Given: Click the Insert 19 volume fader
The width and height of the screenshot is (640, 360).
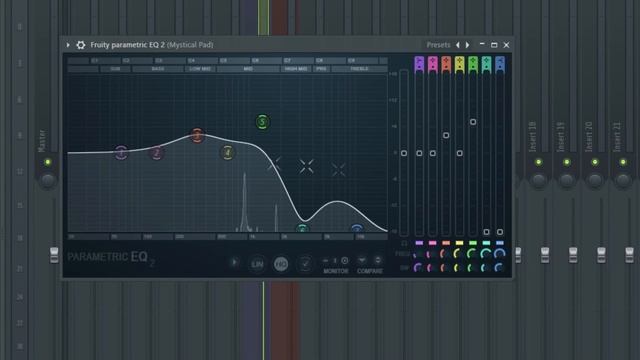Looking at the screenshot, I should tap(573, 255).
